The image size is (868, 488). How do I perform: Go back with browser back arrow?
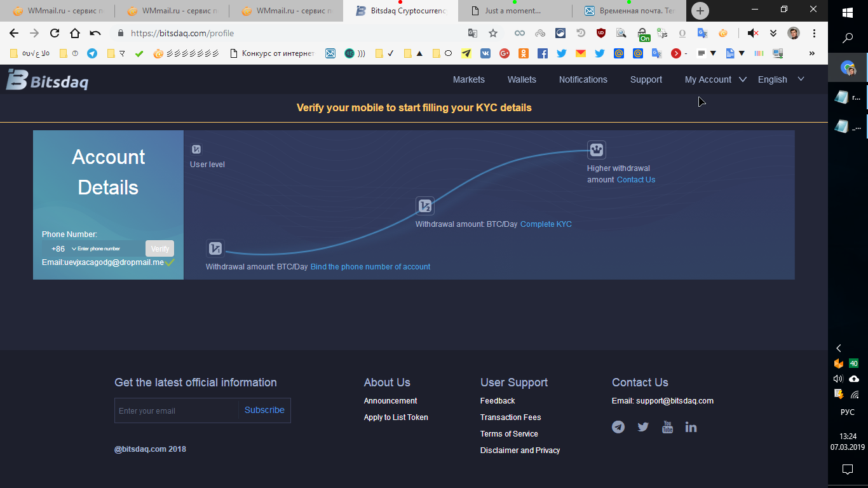pyautogui.click(x=14, y=33)
